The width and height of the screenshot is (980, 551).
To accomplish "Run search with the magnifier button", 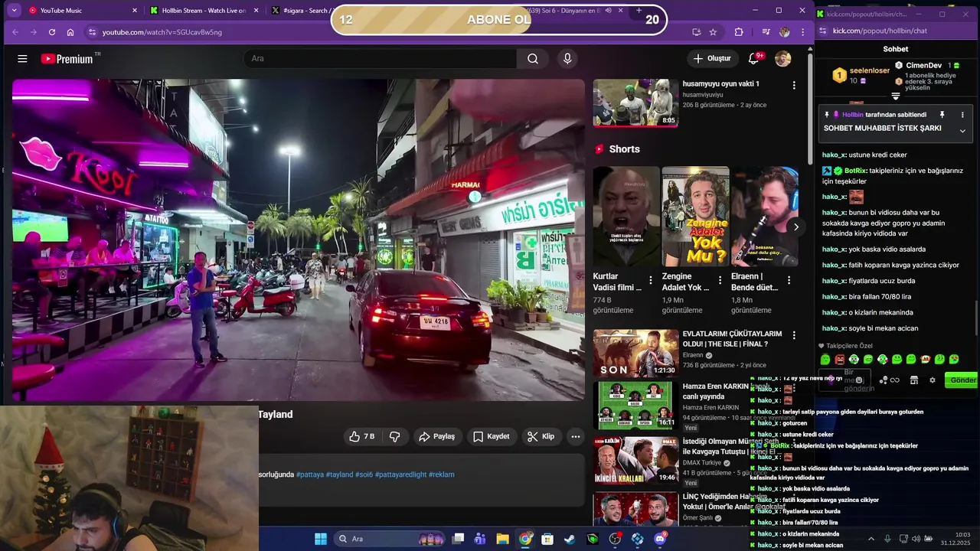I will coord(533,59).
